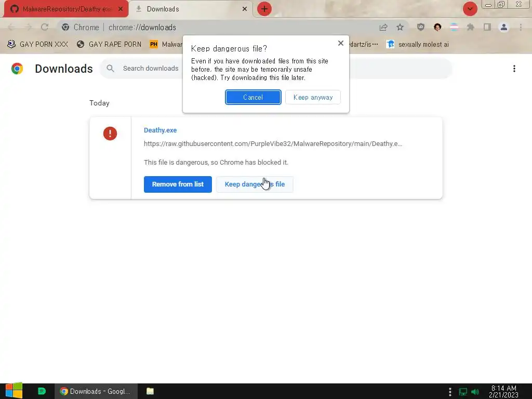Click Cancel in the dangerous file dialog
532x399 pixels.
pos(253,97)
